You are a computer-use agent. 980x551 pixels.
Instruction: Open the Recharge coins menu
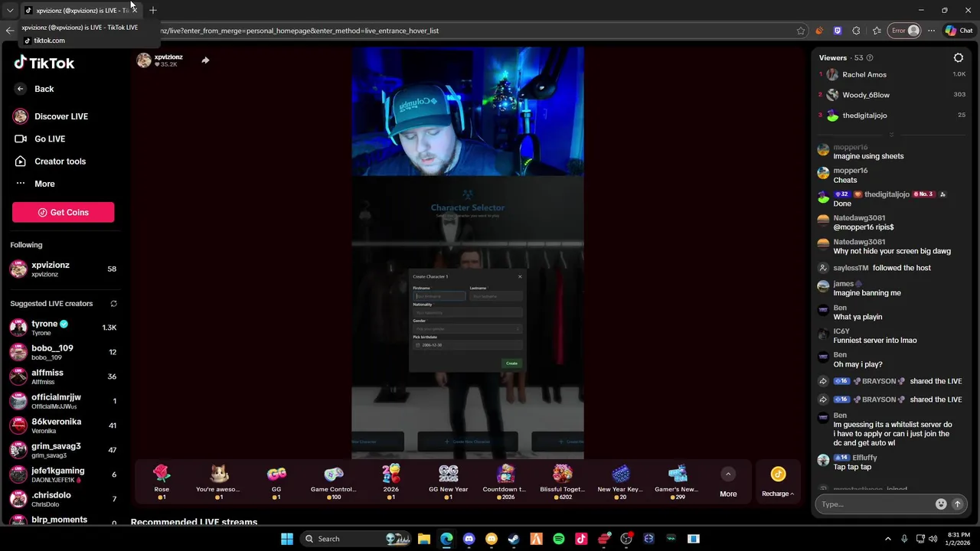coord(778,482)
